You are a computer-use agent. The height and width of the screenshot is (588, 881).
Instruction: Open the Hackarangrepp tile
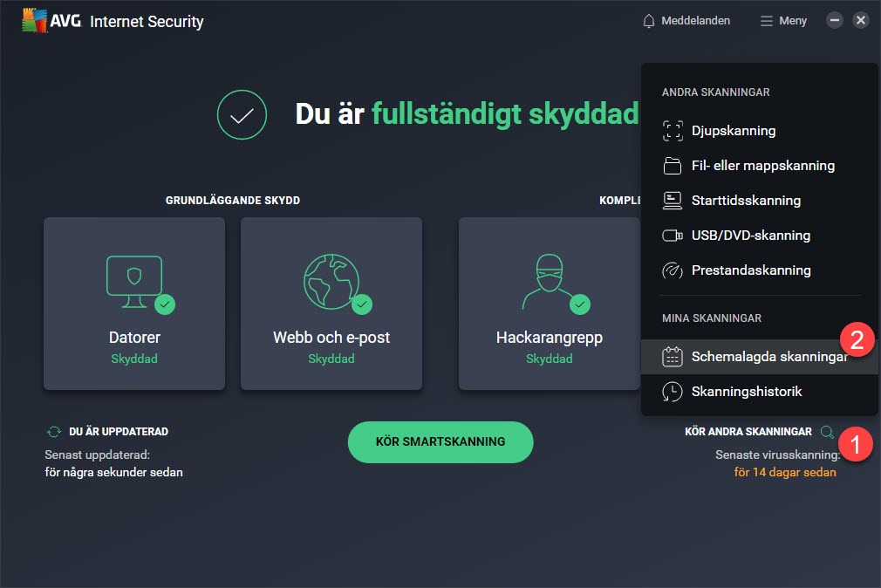[x=550, y=304]
